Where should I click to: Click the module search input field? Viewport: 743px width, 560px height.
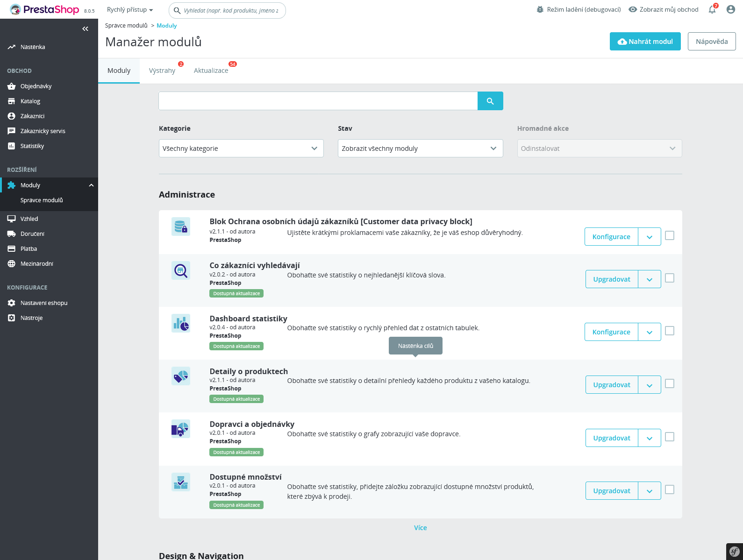tap(318, 101)
